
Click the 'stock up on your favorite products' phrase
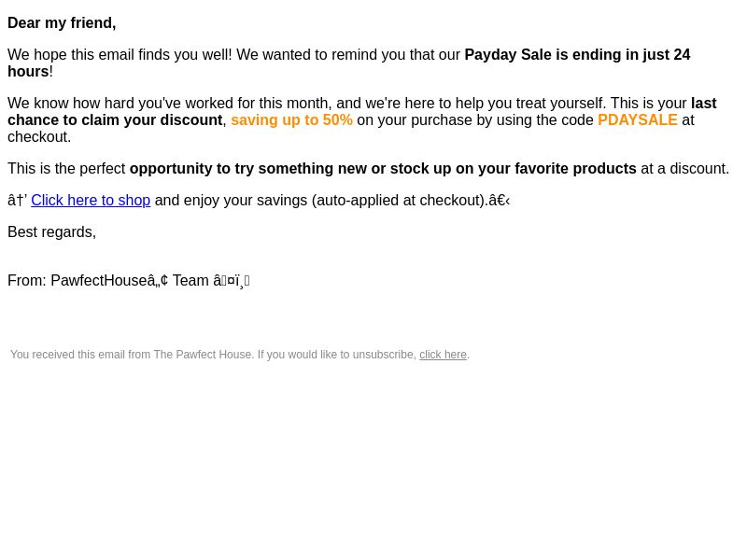click(x=513, y=168)
